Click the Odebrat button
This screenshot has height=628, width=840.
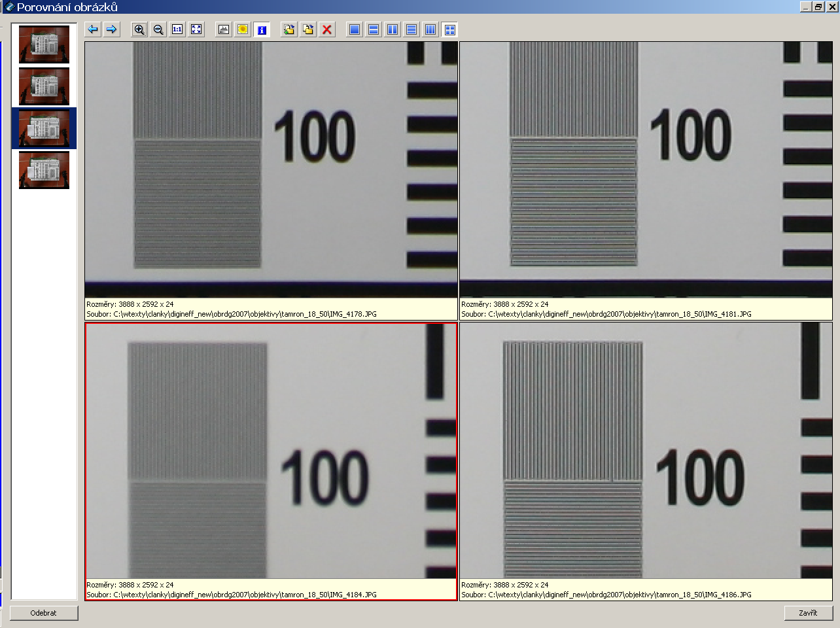tap(44, 613)
